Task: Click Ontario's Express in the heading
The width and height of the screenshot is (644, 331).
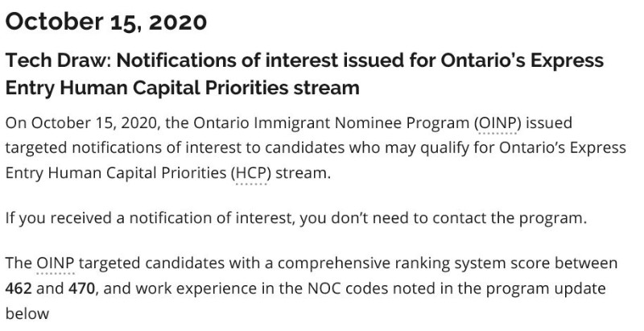Action: (522, 60)
